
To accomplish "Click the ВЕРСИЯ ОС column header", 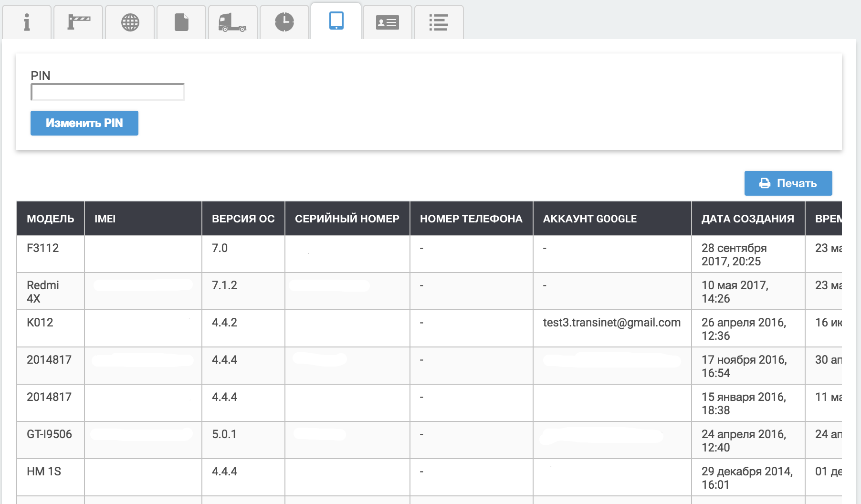I will tap(243, 219).
